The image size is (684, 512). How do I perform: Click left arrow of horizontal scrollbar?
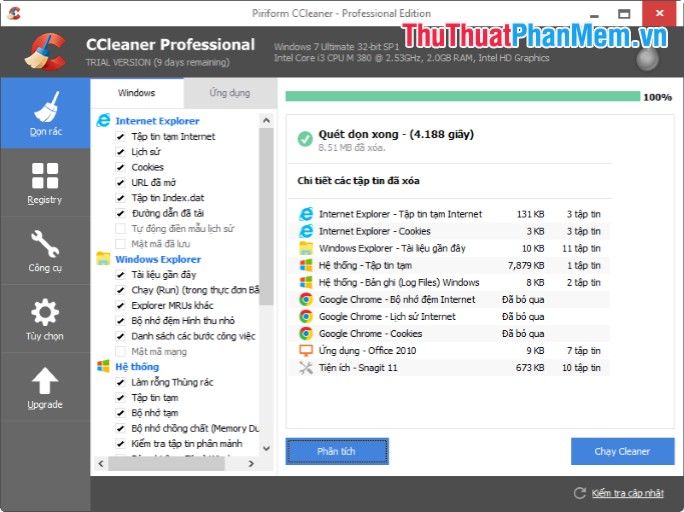click(x=101, y=464)
